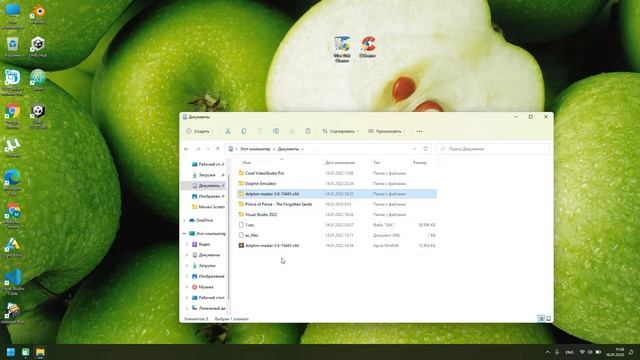This screenshot has height=360, width=640.
Task: Click the navigation pane scrollbar
Action: 228,237
